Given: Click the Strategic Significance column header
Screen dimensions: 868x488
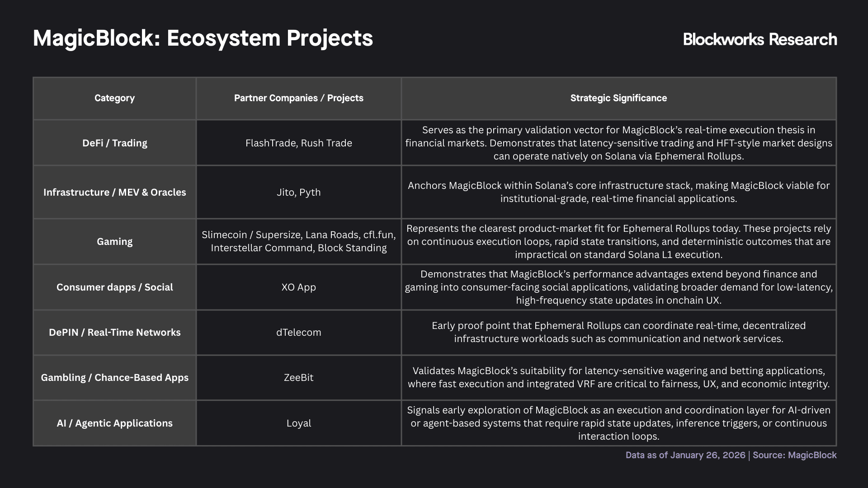Looking at the screenshot, I should pyautogui.click(x=618, y=98).
